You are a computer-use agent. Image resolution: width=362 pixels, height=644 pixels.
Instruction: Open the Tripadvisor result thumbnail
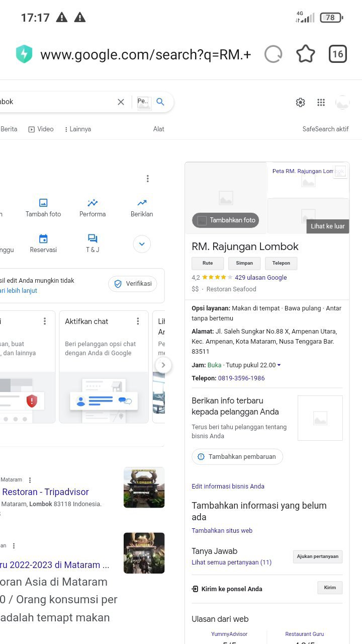(144, 487)
